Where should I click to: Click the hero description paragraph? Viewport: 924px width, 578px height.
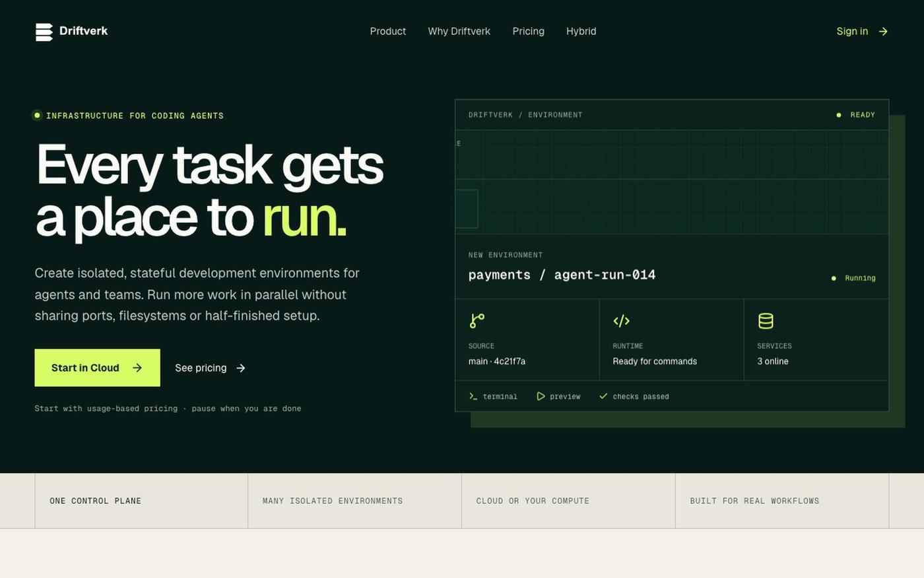(197, 295)
